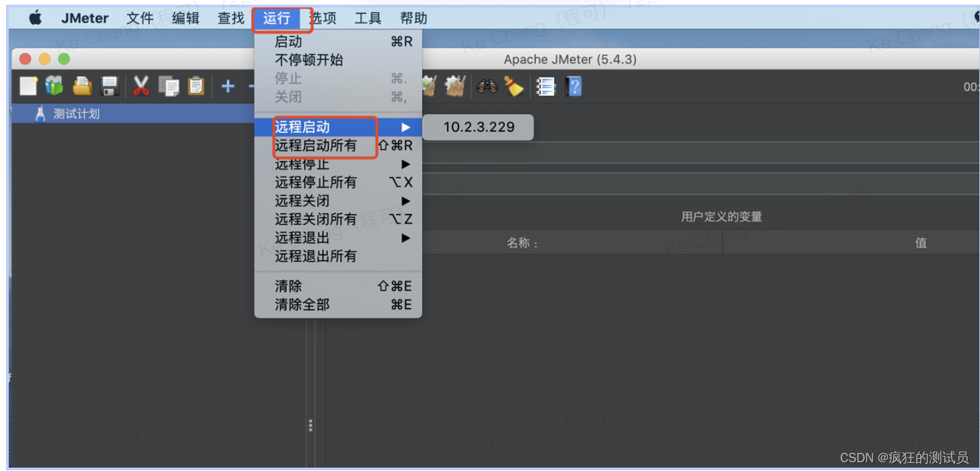
Task: Click the blue question mark Help icon
Action: click(x=573, y=86)
